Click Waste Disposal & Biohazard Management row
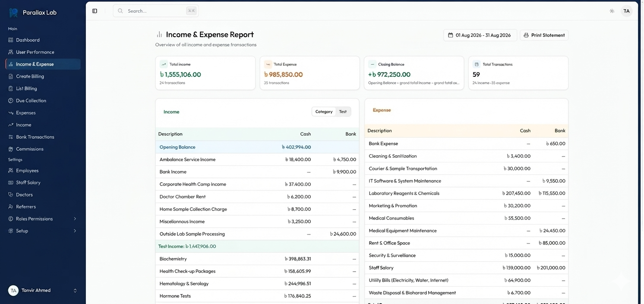644x304 pixels. (x=467, y=293)
